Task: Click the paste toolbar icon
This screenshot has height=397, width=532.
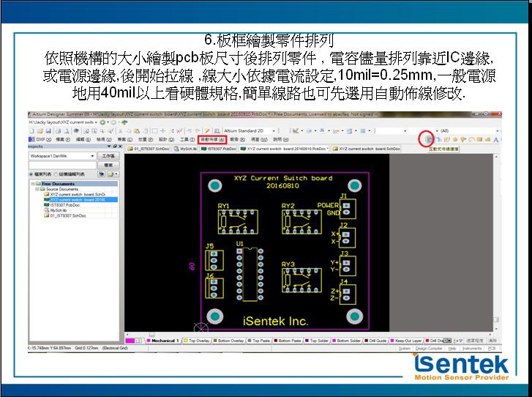Action: [x=137, y=131]
